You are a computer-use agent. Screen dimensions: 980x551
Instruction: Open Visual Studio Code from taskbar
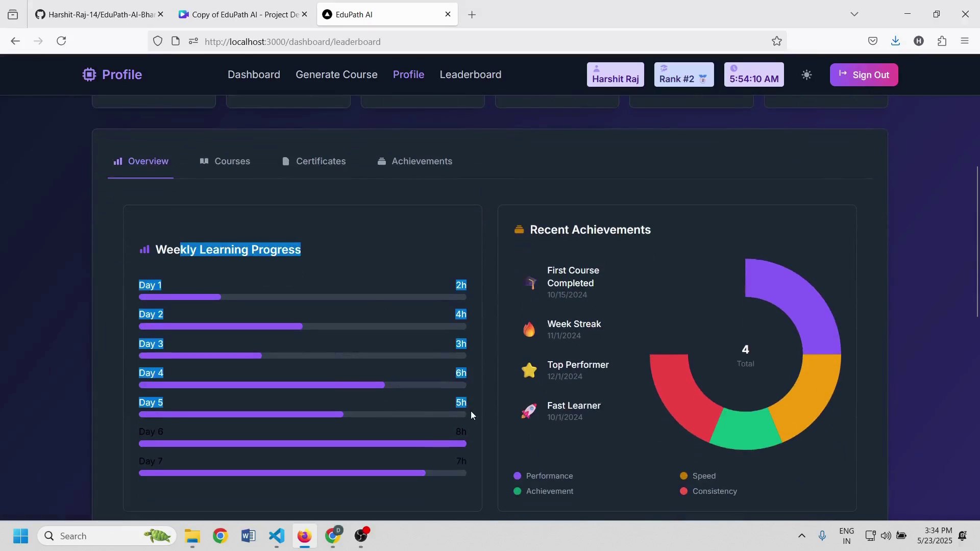coord(276,536)
